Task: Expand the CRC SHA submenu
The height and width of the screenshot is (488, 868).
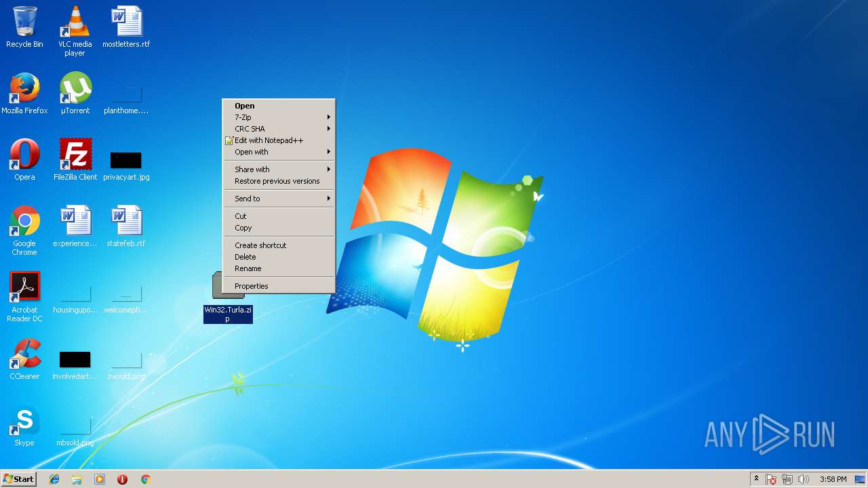Action: pyautogui.click(x=279, y=129)
